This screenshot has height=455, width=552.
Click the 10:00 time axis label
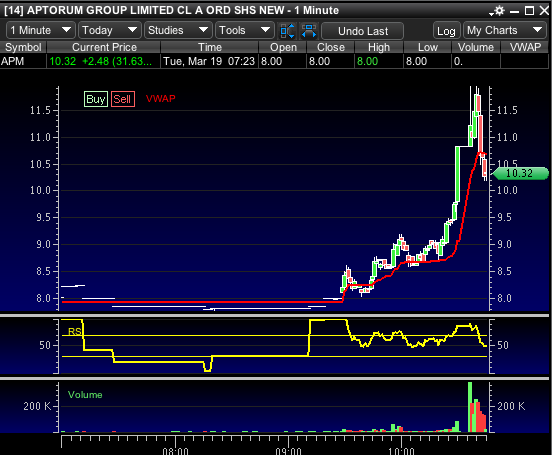tap(401, 451)
